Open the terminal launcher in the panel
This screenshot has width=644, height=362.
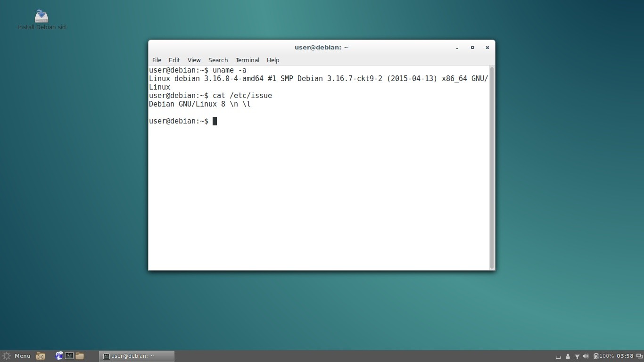69,356
